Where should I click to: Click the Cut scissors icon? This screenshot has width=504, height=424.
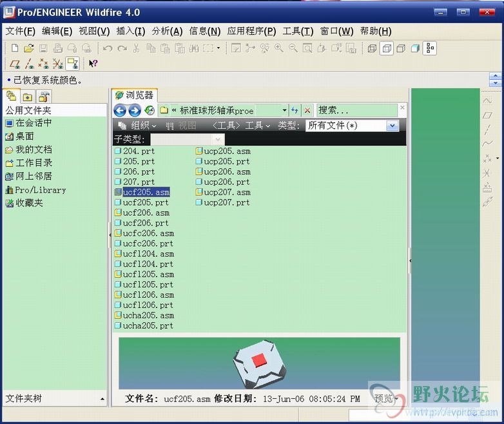point(136,48)
